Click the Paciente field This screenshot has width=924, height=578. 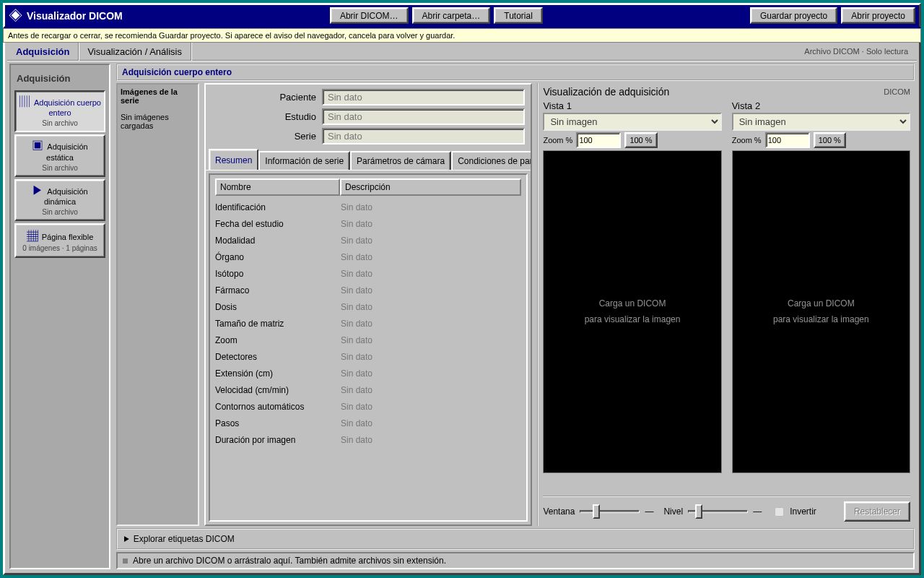pyautogui.click(x=424, y=98)
